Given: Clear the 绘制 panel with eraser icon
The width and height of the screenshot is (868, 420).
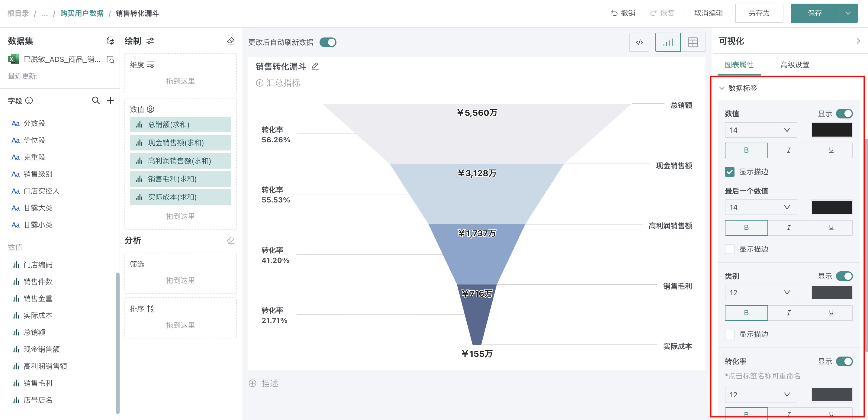Looking at the screenshot, I should pos(230,41).
